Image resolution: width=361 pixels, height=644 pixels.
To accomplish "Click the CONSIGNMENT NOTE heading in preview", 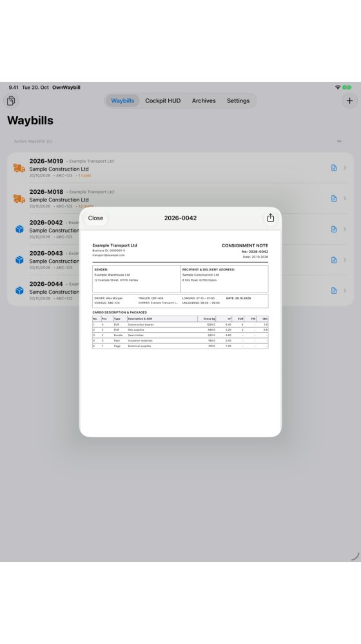I will [x=244, y=245].
